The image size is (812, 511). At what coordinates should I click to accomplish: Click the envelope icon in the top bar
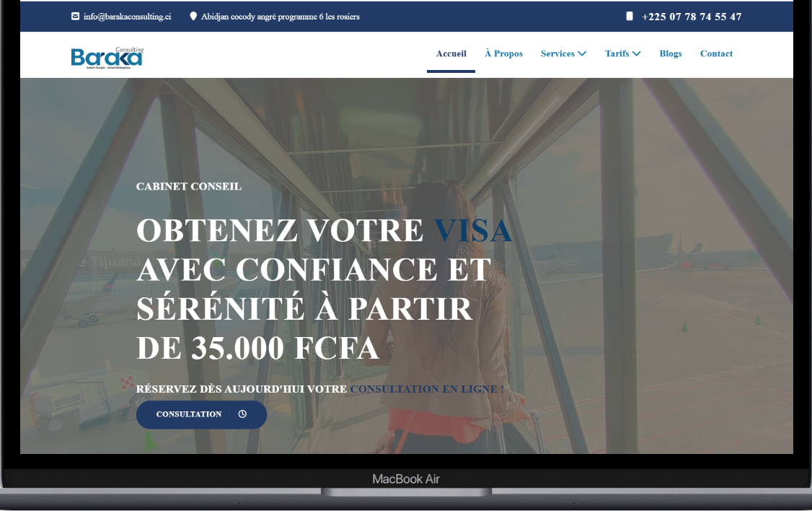75,17
